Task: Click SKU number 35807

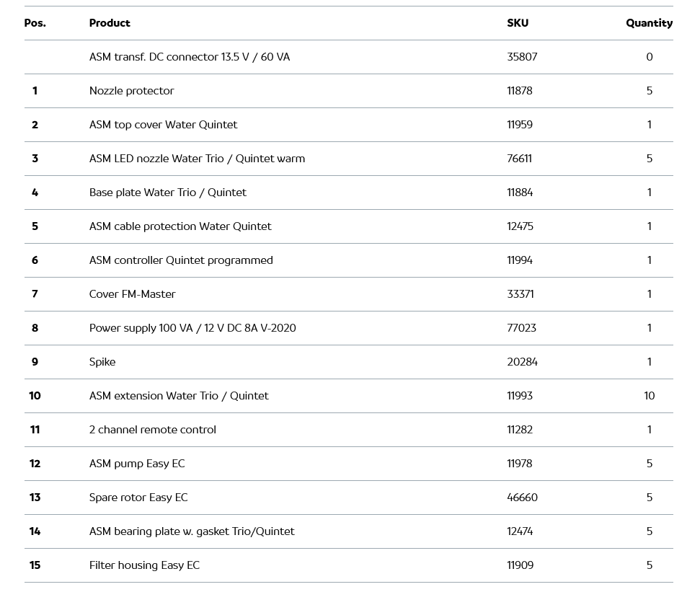Action: click(522, 57)
